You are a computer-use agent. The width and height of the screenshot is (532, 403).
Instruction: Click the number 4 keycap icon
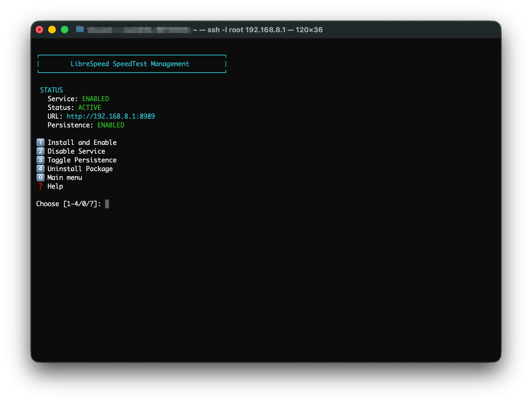click(x=41, y=169)
